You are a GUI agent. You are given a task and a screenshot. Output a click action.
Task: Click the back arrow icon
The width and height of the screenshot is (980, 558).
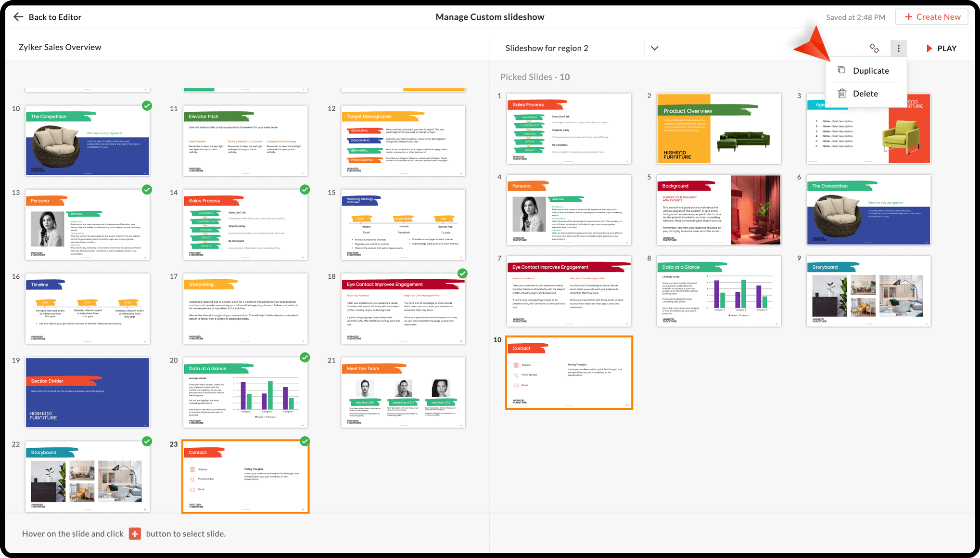pos(18,17)
